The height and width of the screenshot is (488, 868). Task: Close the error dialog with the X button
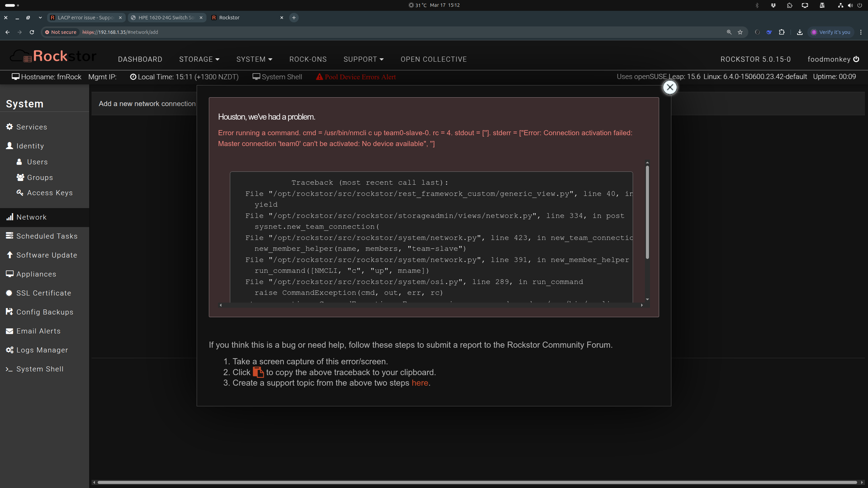coord(670,87)
